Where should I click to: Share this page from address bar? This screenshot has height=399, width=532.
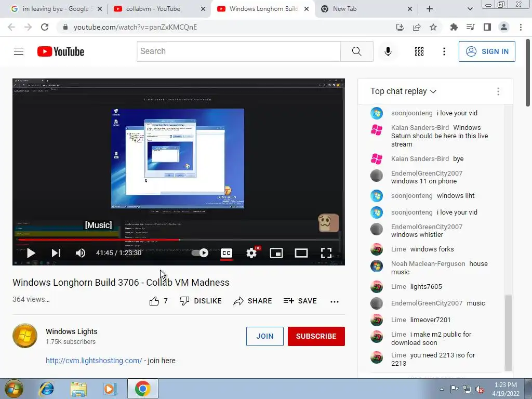(417, 27)
